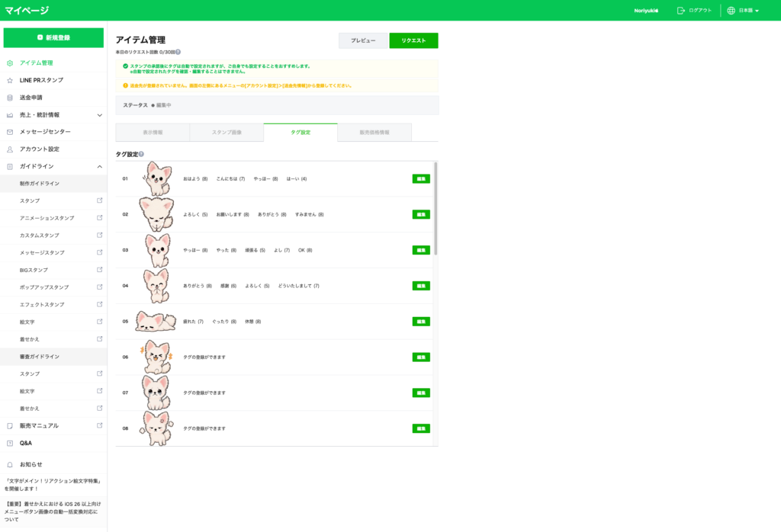The height and width of the screenshot is (532, 781).
Task: Click 編集 button for sticker 02
Action: click(x=421, y=214)
